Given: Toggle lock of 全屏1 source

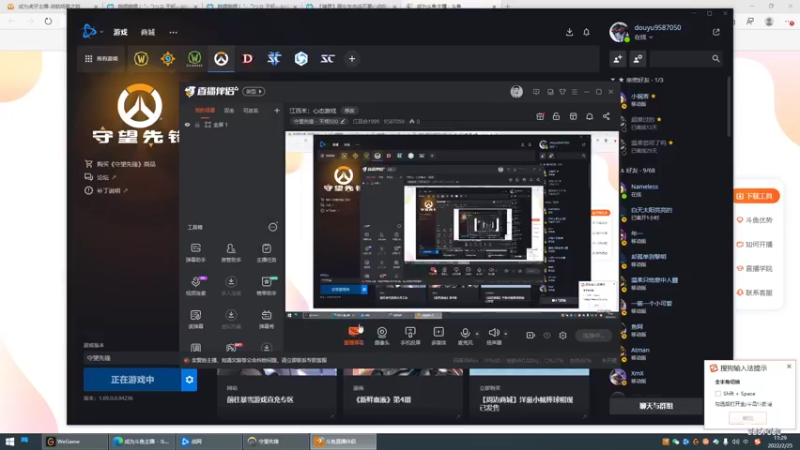Looking at the screenshot, I should [x=197, y=124].
